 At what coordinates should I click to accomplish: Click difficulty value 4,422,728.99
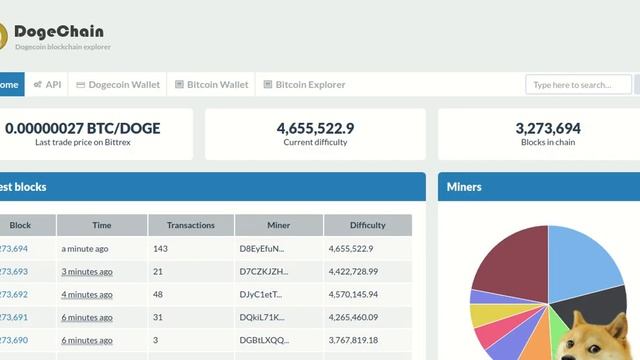pos(353,271)
